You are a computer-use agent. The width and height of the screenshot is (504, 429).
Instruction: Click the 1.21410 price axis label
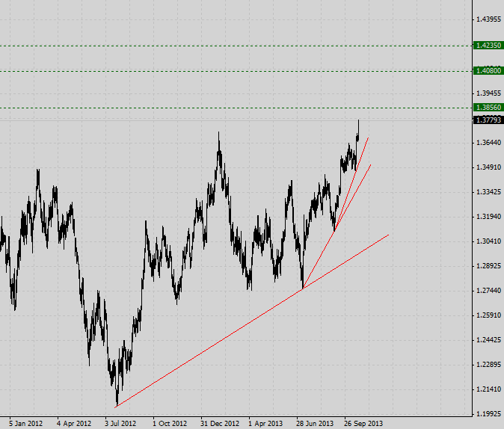[x=488, y=389]
